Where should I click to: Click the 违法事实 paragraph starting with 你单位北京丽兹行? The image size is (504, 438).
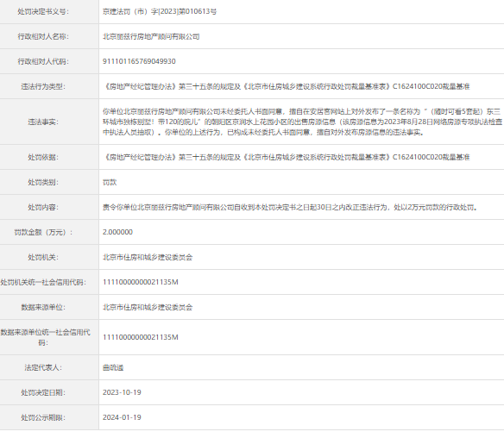coord(302,122)
